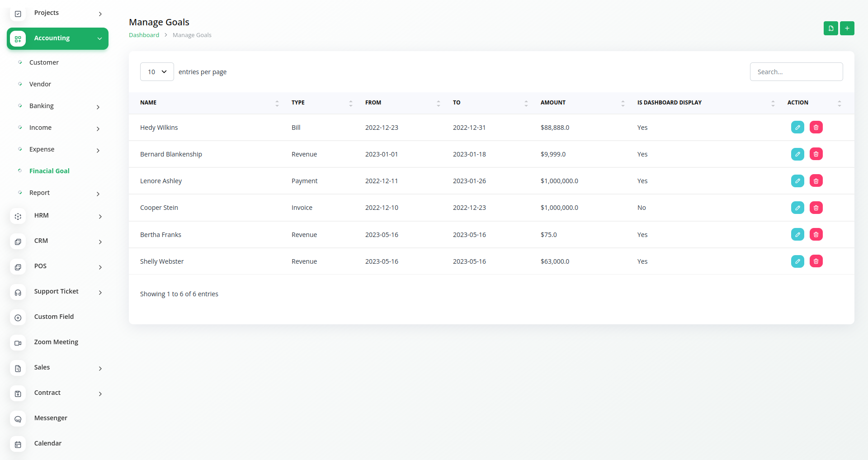Follow the Dashboard breadcrumb link
The height and width of the screenshot is (460, 868).
tap(144, 35)
